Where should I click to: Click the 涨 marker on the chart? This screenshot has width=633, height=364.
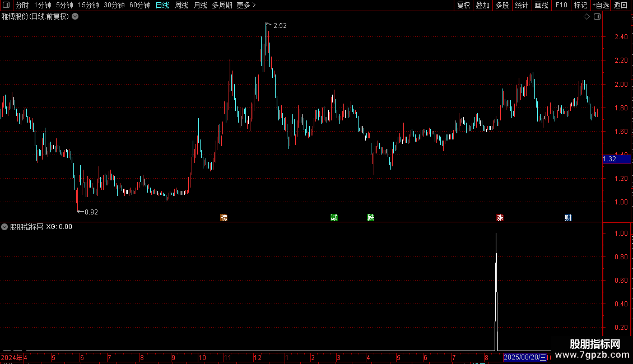tap(500, 217)
